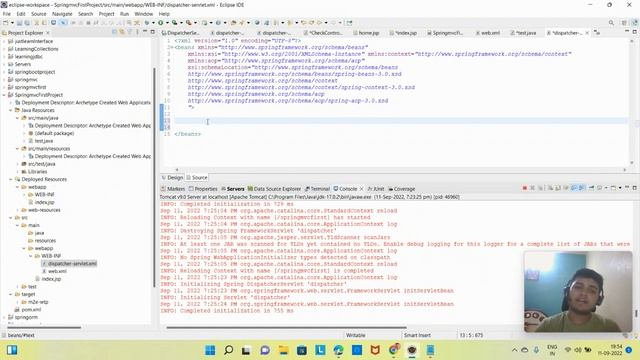Open Windows Start menu

[210, 350]
